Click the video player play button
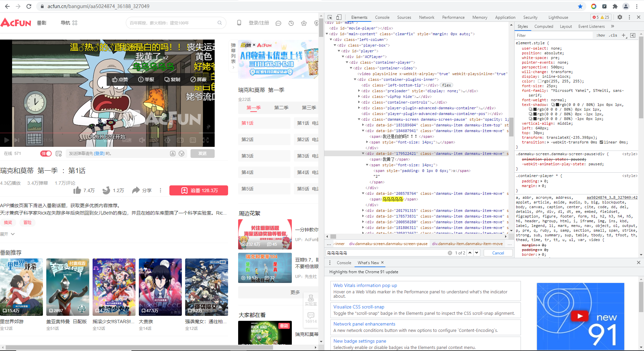This screenshot has height=351, width=644. (6, 140)
